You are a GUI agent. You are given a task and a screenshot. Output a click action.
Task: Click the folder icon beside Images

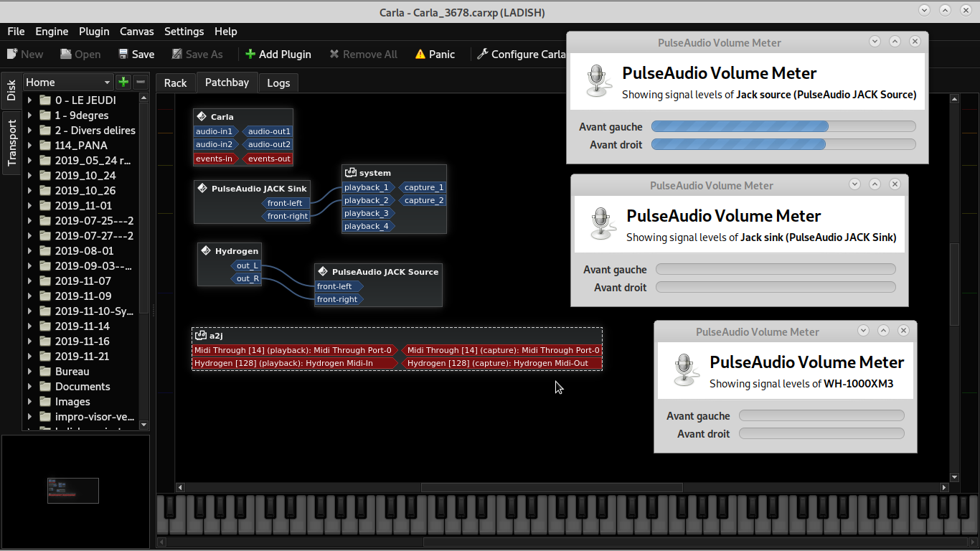pyautogui.click(x=45, y=401)
